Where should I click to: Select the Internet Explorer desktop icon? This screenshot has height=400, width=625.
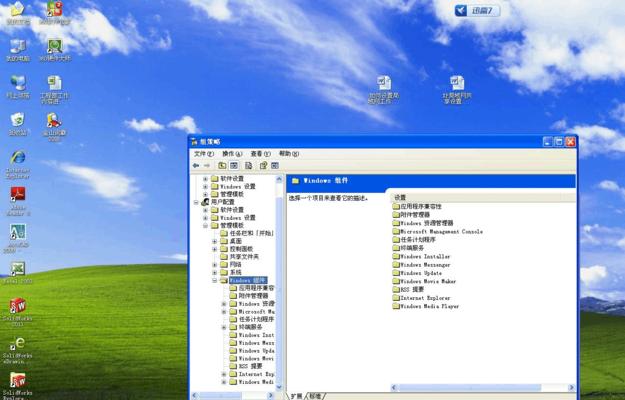[18, 164]
